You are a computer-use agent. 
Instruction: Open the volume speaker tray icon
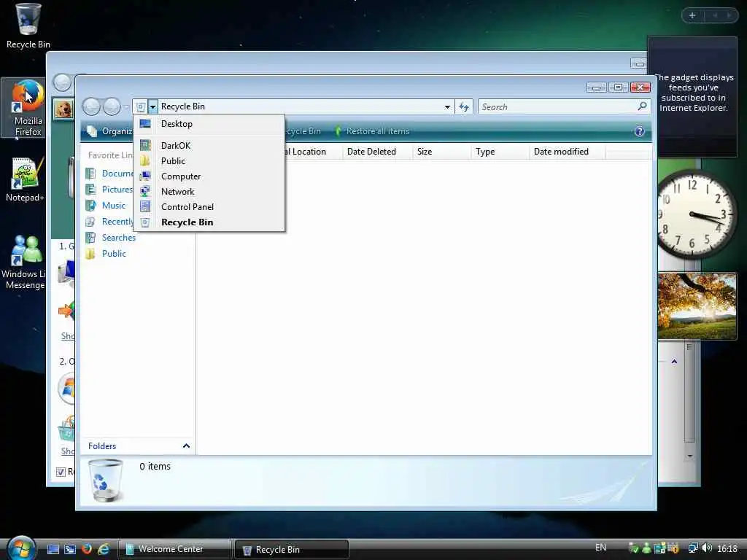pyautogui.click(x=706, y=548)
